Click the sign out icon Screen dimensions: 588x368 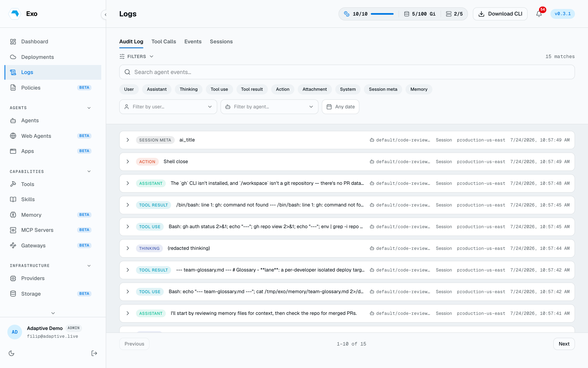94,353
